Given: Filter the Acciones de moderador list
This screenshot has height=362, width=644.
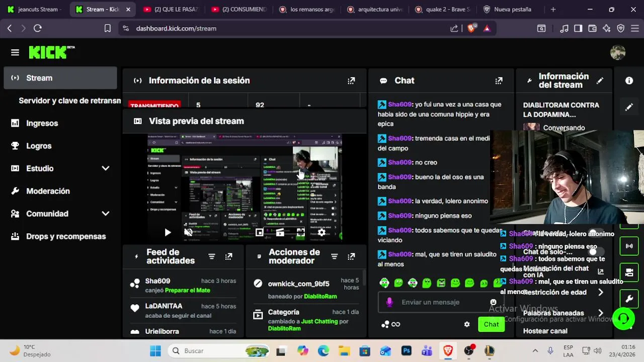Looking at the screenshot, I should click(x=334, y=256).
